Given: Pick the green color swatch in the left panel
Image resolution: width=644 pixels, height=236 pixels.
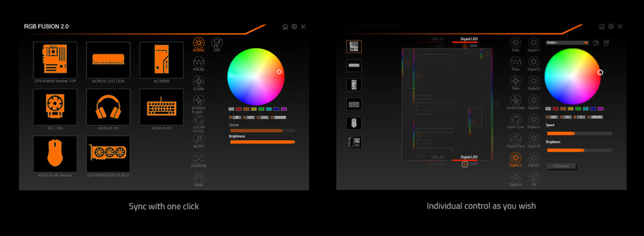Looking at the screenshot, I should (x=261, y=109).
